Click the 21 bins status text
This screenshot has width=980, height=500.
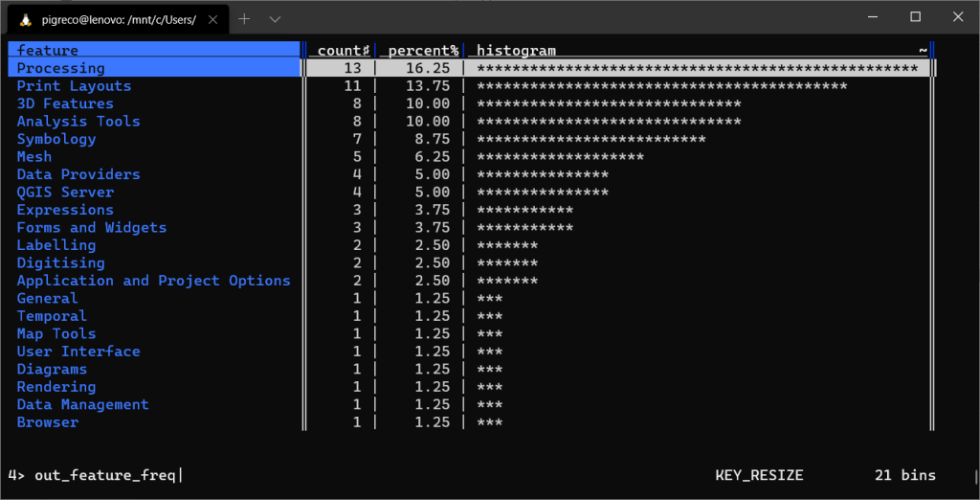pos(904,475)
